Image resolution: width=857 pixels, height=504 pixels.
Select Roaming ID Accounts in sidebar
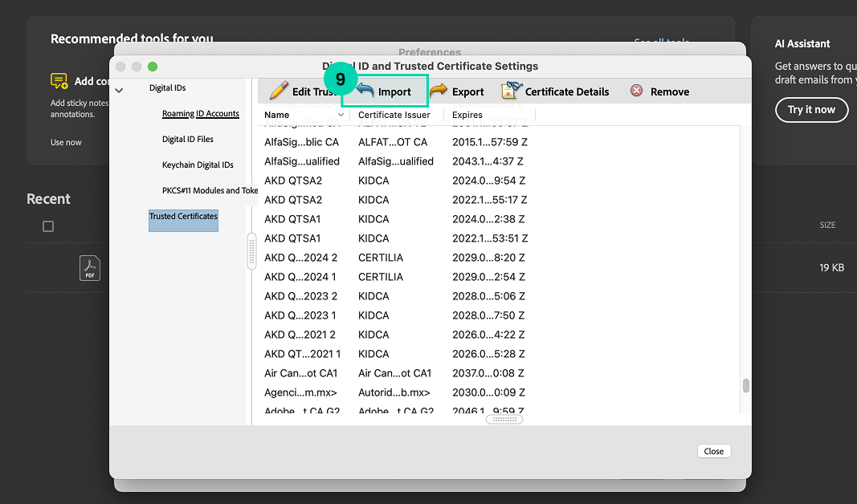(x=201, y=113)
